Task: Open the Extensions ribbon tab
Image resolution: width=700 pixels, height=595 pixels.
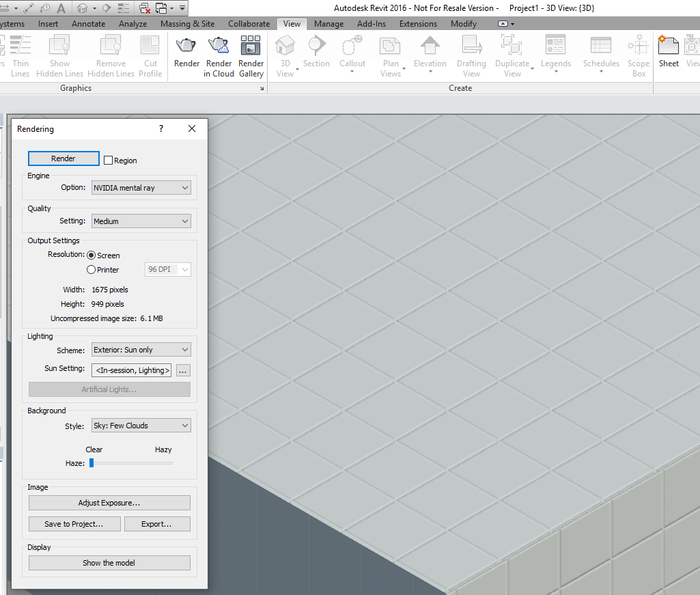Action: point(419,24)
